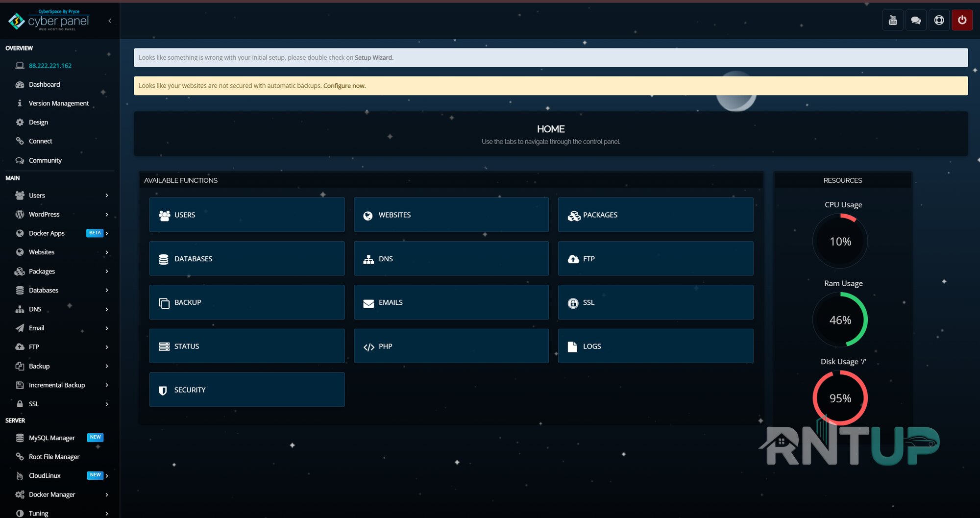This screenshot has width=980, height=518.
Task: Click the Design gear icon in the sidebar
Action: 20,122
